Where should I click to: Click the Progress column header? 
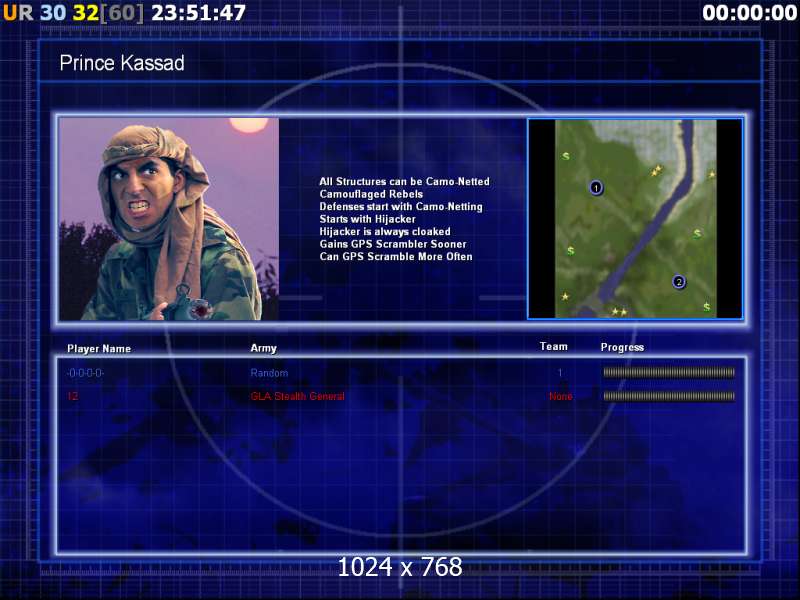click(622, 347)
